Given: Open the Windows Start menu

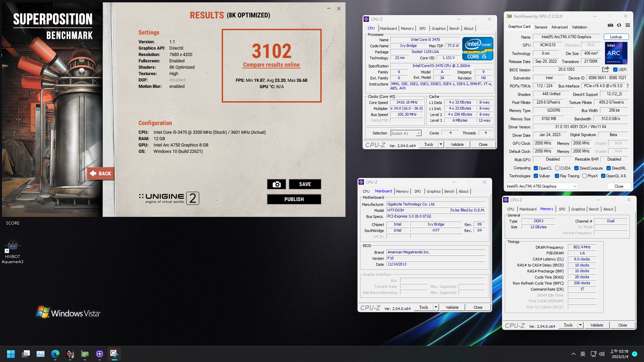Looking at the screenshot, I should [x=11, y=354].
